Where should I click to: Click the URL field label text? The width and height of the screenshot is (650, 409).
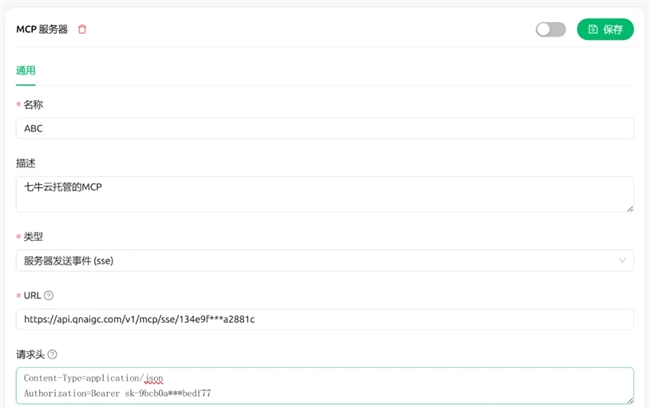[x=32, y=295]
